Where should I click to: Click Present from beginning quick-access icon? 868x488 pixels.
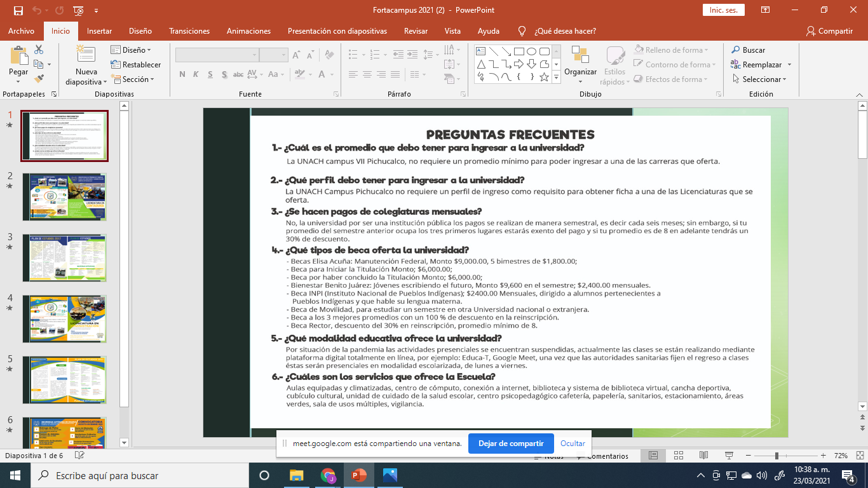coord(78,11)
